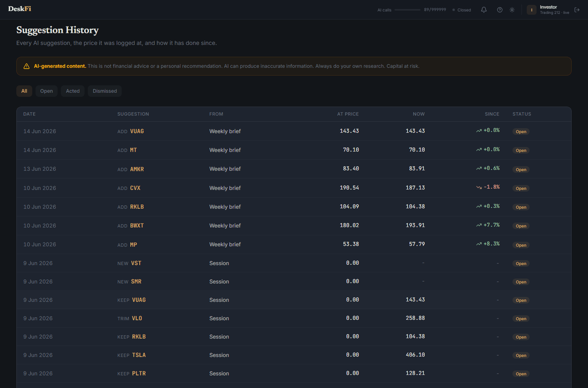Switch to the Open filter tab
The image size is (588, 388).
(47, 91)
